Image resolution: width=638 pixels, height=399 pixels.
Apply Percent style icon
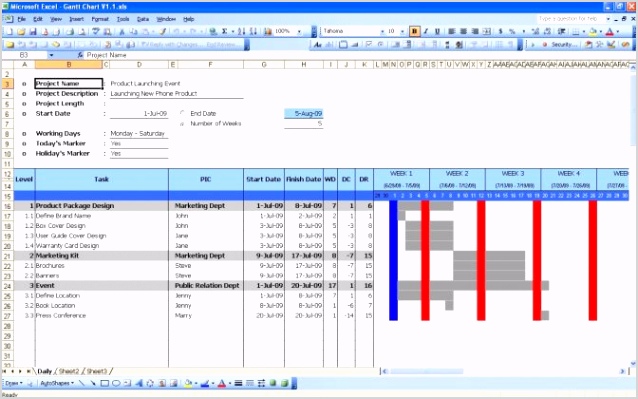512,31
